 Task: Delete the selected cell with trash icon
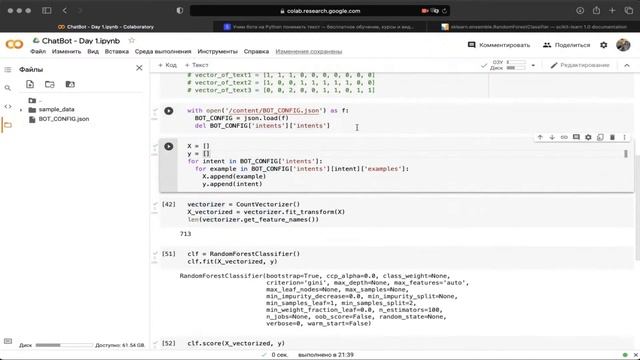click(x=612, y=137)
